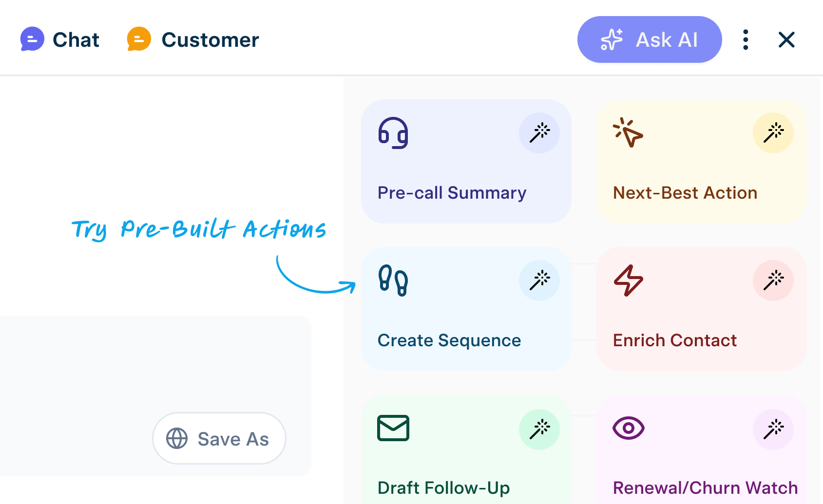This screenshot has height=504, width=823.
Task: Close the panel with the X button
Action: click(786, 39)
